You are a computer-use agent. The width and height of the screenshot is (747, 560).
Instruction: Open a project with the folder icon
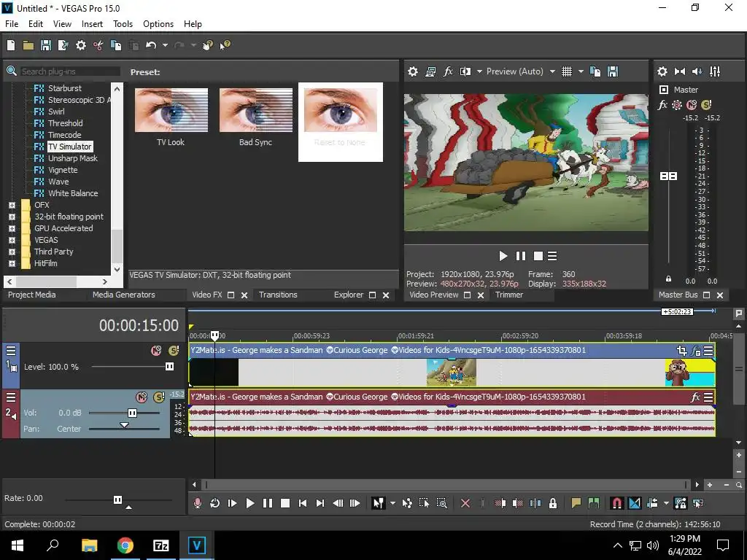pos(28,45)
